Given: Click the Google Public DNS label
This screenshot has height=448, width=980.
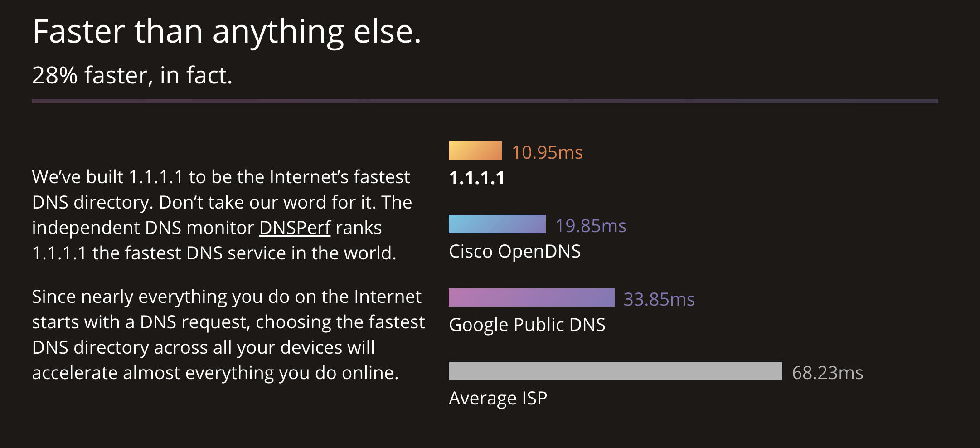Looking at the screenshot, I should pos(527,325).
